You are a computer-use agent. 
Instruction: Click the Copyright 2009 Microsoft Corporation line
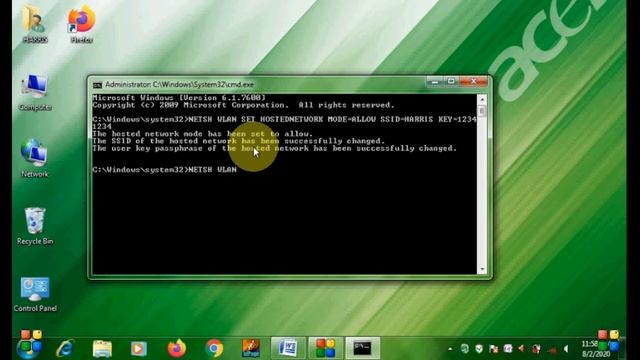243,105
